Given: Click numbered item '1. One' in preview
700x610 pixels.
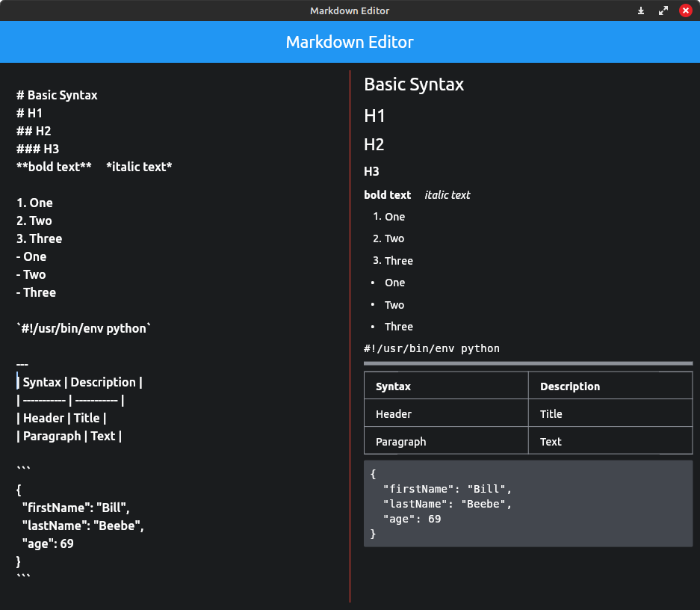Looking at the screenshot, I should [388, 217].
